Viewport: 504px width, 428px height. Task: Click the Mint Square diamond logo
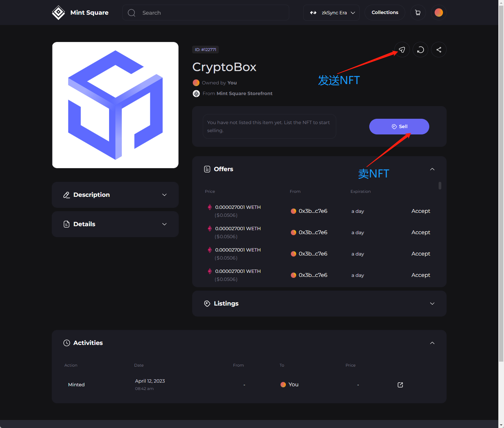tap(58, 13)
